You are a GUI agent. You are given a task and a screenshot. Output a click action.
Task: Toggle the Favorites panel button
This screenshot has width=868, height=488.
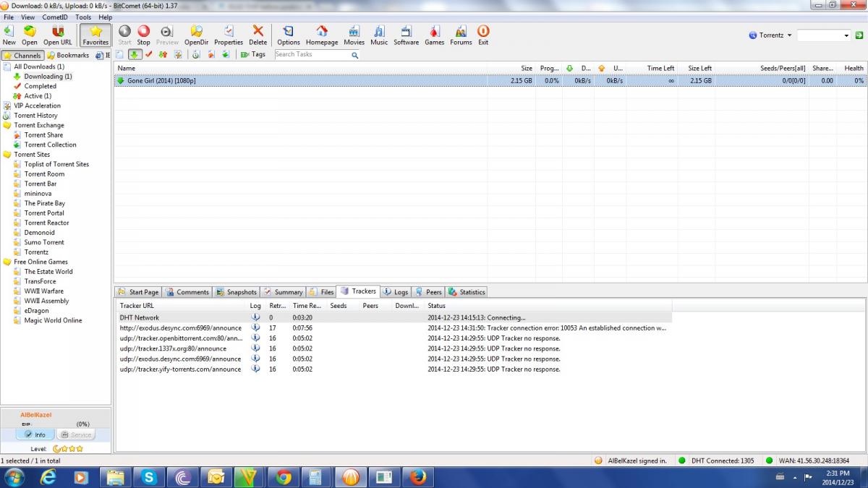click(95, 34)
